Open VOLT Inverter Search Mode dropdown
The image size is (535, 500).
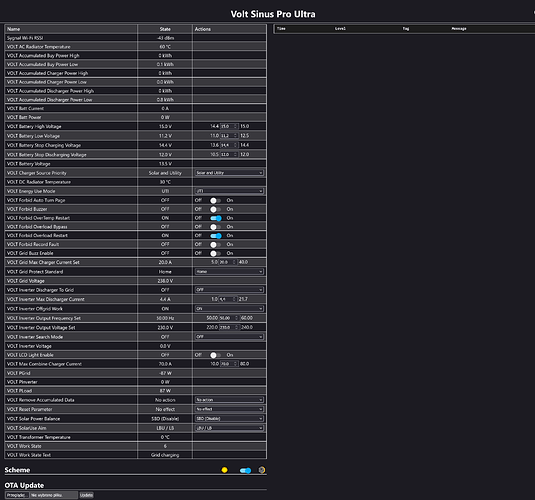pyautogui.click(x=229, y=337)
